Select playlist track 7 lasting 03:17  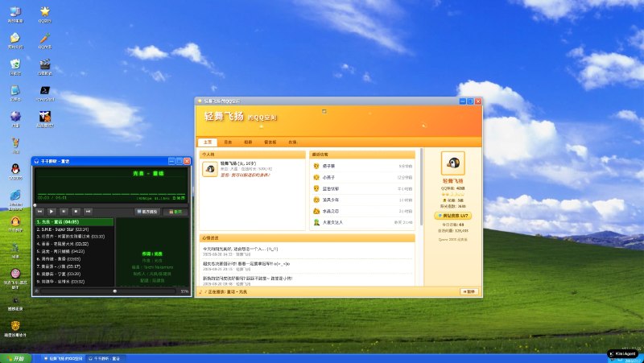tap(74, 266)
